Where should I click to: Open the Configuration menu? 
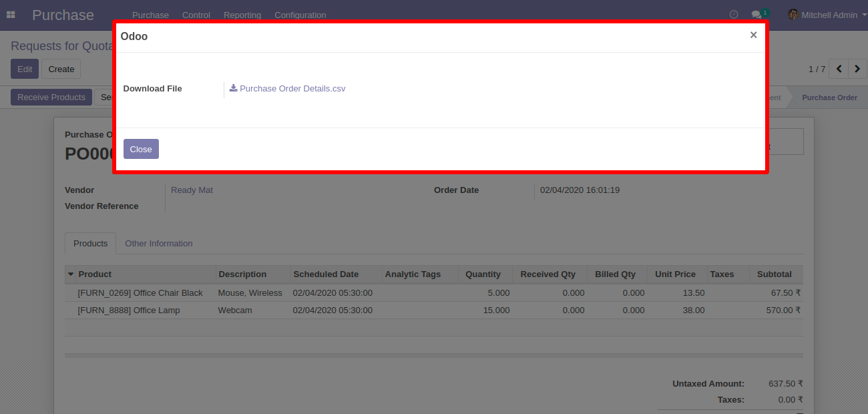[300, 15]
